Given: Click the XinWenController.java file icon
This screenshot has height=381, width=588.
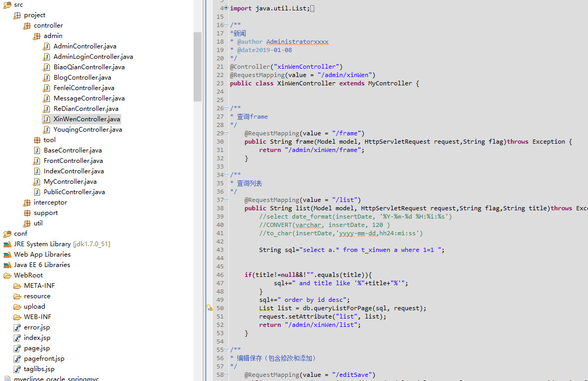Looking at the screenshot, I should tap(46, 119).
